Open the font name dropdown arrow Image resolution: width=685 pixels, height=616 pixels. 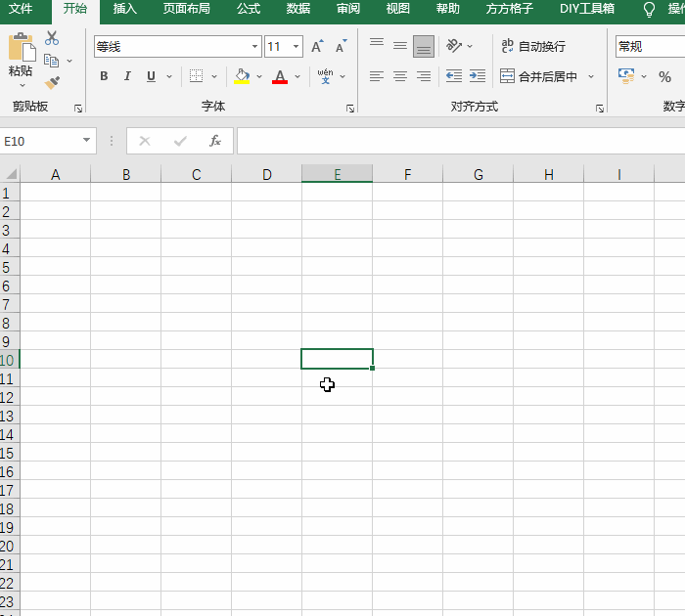click(x=254, y=46)
